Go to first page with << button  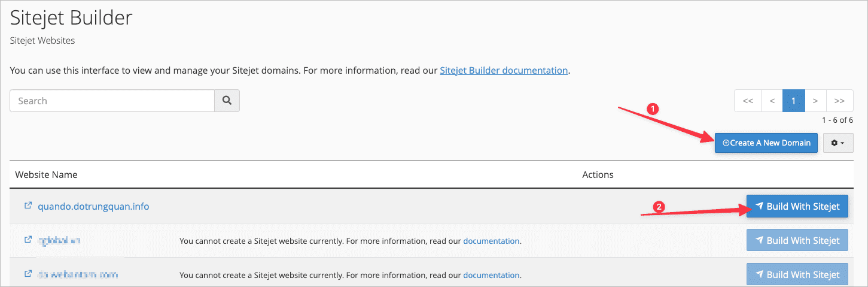[x=748, y=101]
